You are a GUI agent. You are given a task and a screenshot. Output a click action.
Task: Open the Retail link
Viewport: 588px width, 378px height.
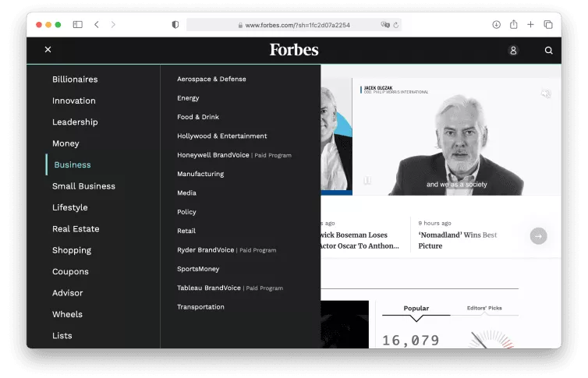pos(186,231)
